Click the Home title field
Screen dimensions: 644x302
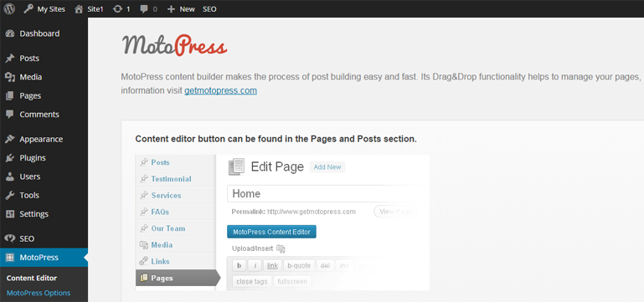point(327,194)
